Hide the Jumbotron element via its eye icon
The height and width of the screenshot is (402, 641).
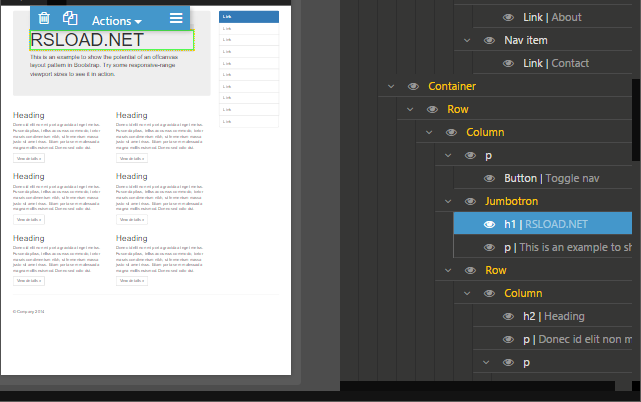tap(470, 201)
